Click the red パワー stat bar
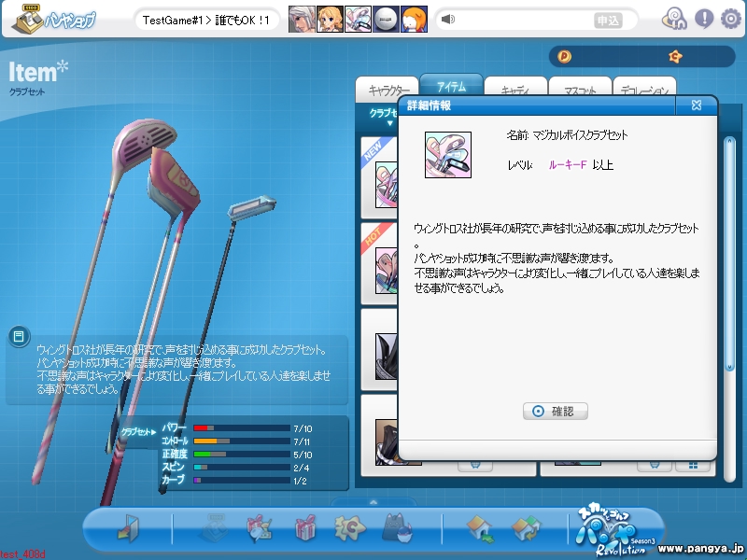Screen dimensions: 747x560 click(x=241, y=428)
